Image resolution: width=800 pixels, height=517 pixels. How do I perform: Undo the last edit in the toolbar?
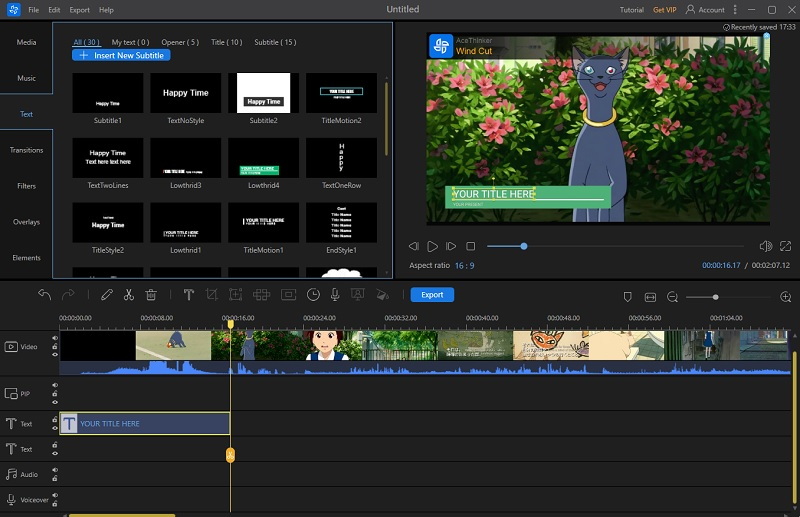coord(44,294)
